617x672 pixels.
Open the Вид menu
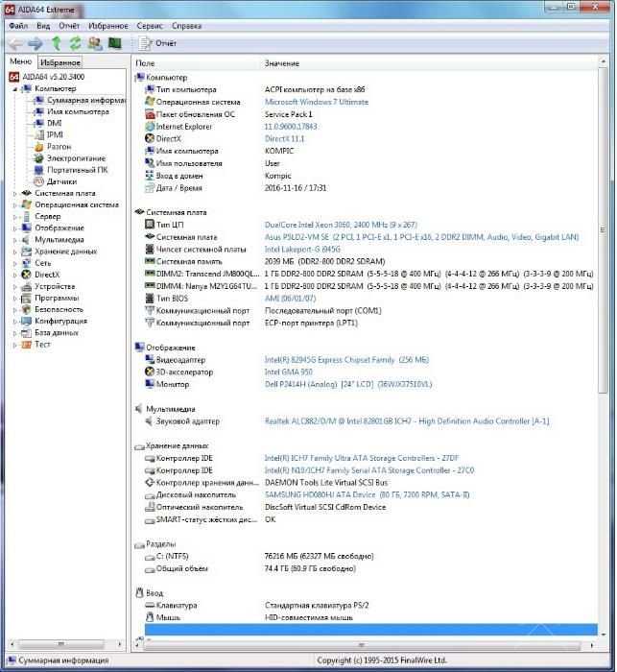pyautogui.click(x=43, y=26)
